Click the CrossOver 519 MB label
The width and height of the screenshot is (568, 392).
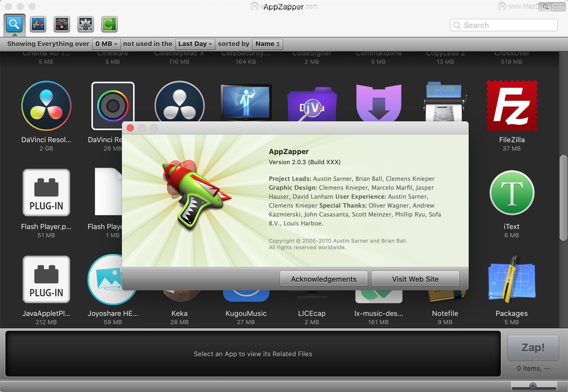click(x=512, y=57)
